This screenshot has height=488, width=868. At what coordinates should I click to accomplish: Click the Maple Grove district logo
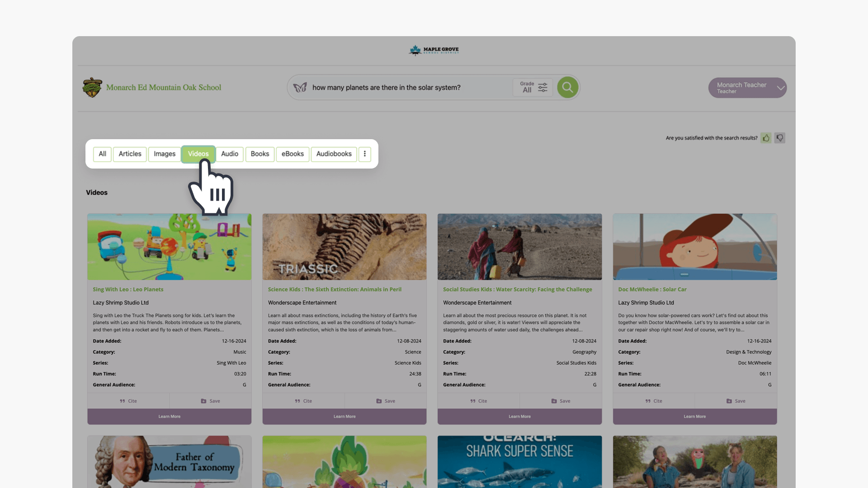click(x=434, y=50)
